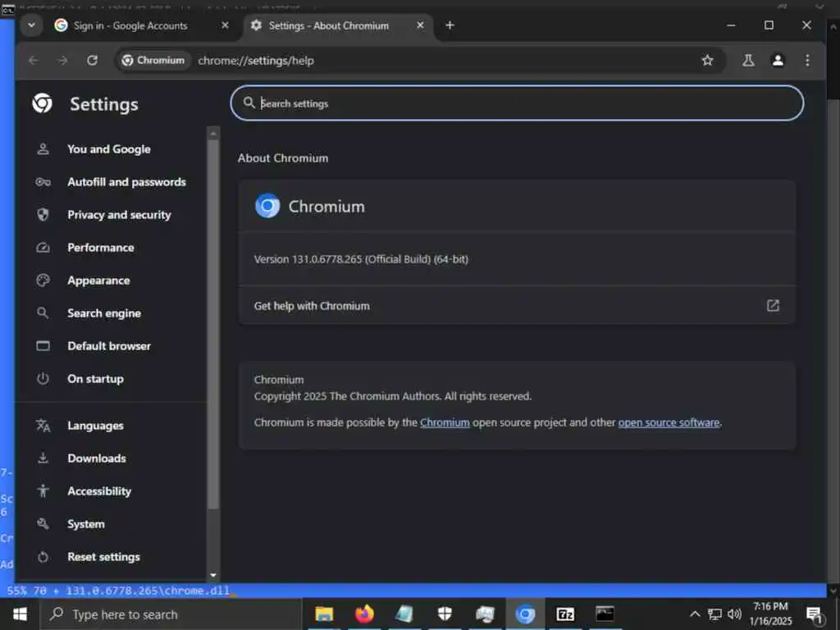Screen dimensions: 840x630
Task: Click the Chromium site info chip
Action: point(153,60)
